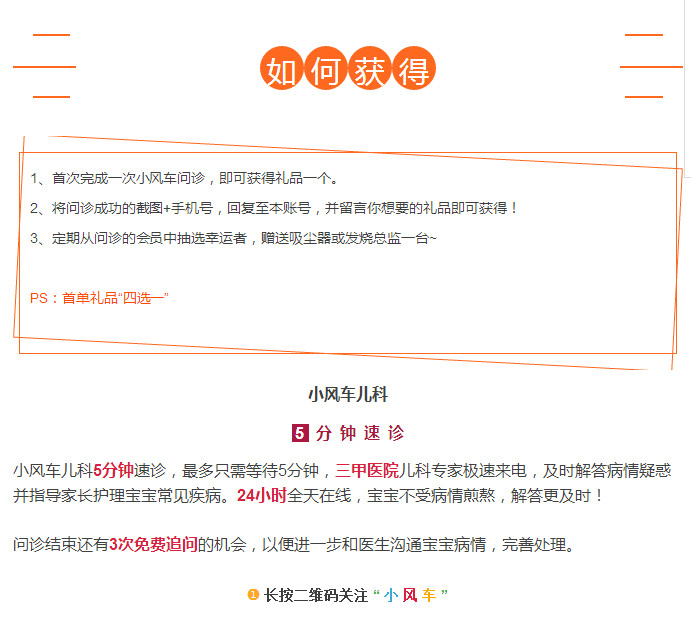Click the phrase '儿科专家极速来电'
Viewport: 691px width, 617px height.
[x=463, y=471]
